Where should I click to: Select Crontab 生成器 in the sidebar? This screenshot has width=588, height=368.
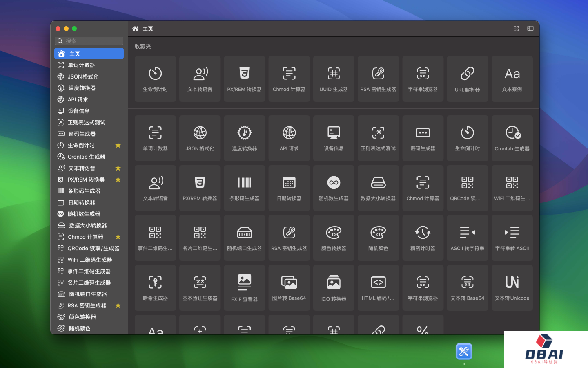coord(89,157)
